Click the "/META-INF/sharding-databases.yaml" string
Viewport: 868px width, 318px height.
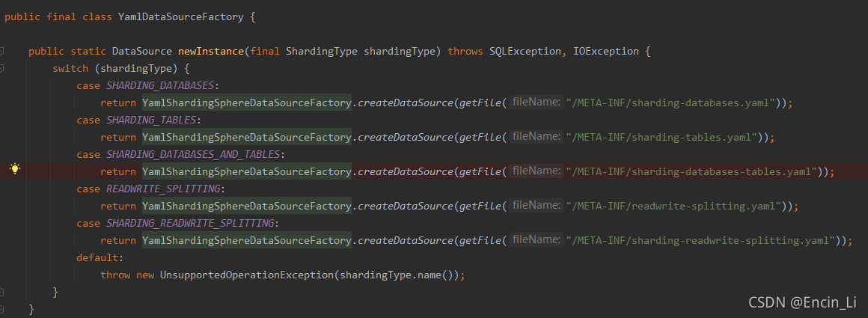pyautogui.click(x=671, y=103)
